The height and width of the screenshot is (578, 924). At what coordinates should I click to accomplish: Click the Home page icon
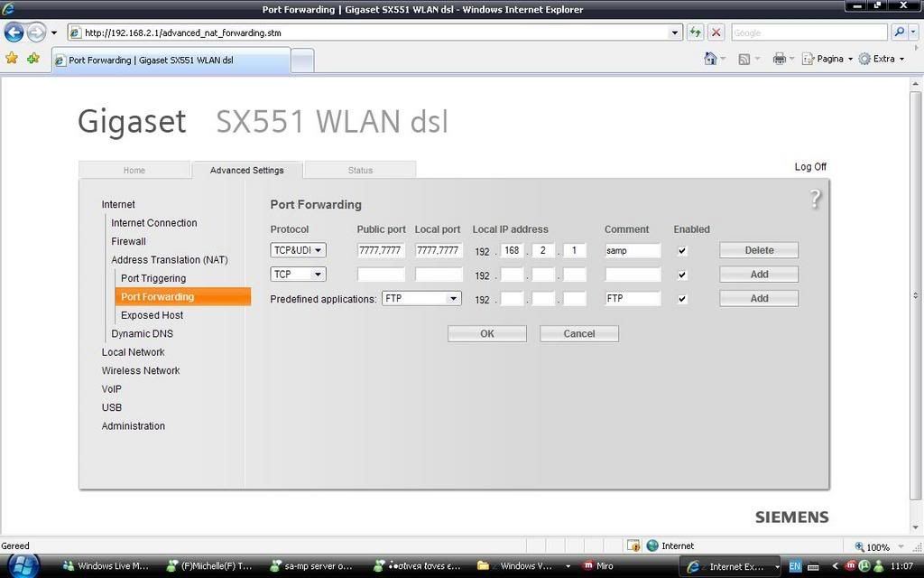tap(711, 59)
